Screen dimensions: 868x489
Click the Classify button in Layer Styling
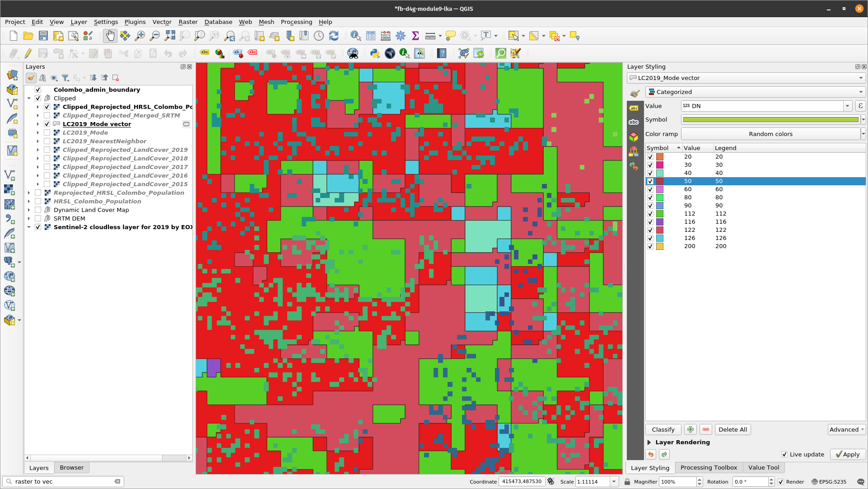tap(663, 429)
